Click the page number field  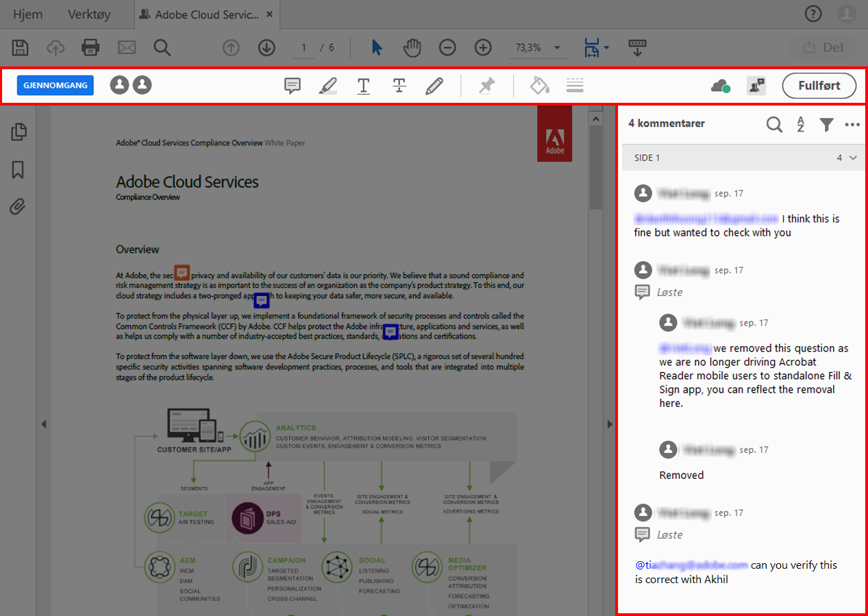[303, 48]
